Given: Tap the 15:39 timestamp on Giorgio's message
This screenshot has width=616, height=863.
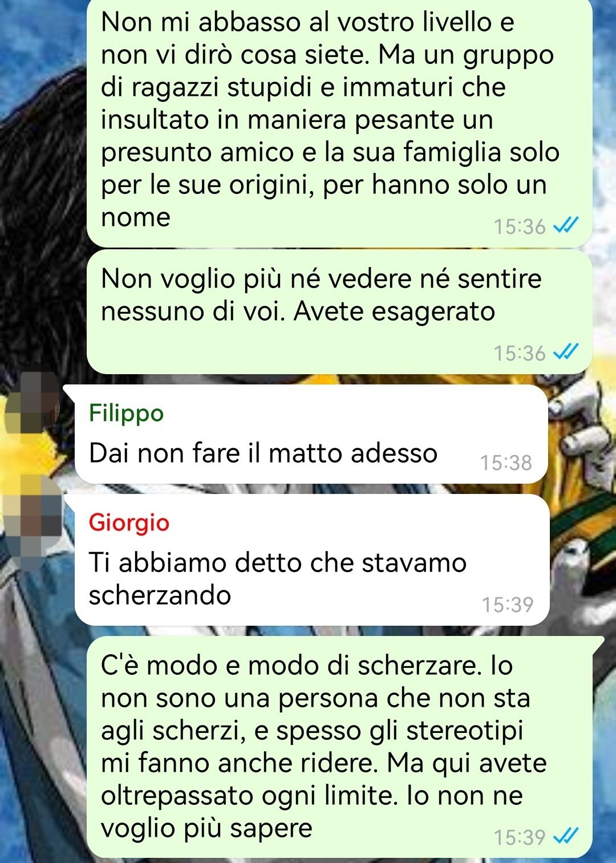Looking at the screenshot, I should tap(508, 605).
